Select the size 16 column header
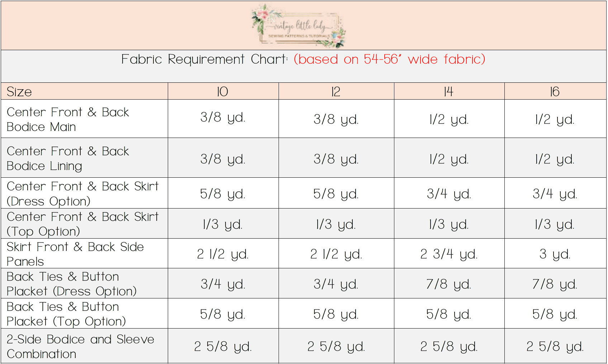 pyautogui.click(x=555, y=92)
